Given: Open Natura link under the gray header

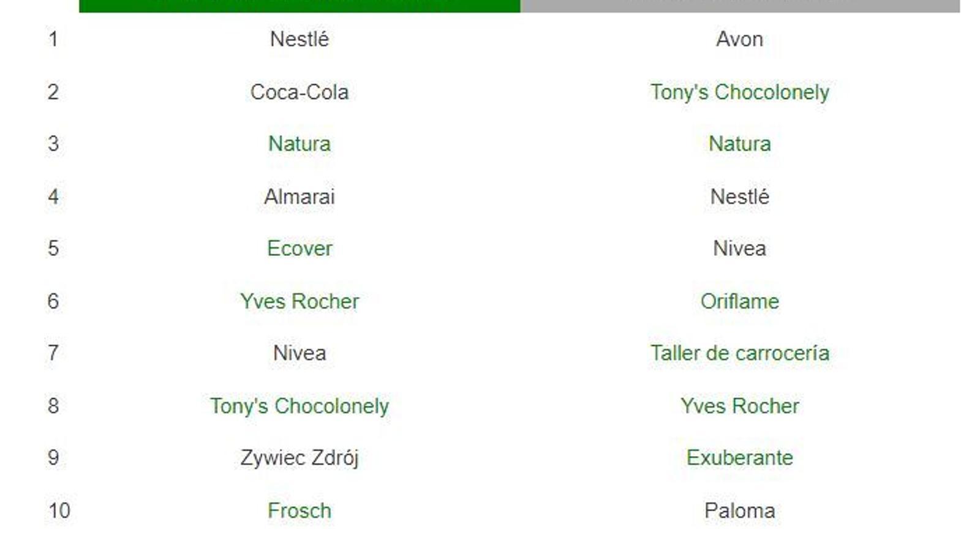Looking at the screenshot, I should [739, 144].
